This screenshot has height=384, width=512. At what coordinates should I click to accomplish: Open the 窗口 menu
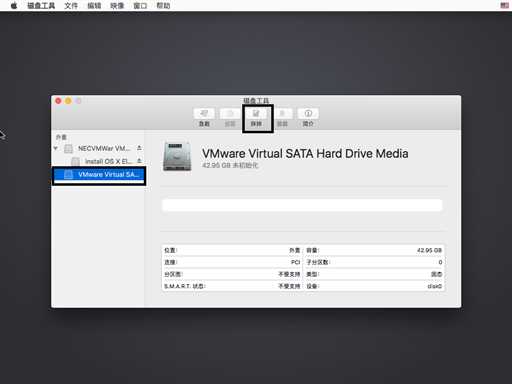(x=140, y=6)
